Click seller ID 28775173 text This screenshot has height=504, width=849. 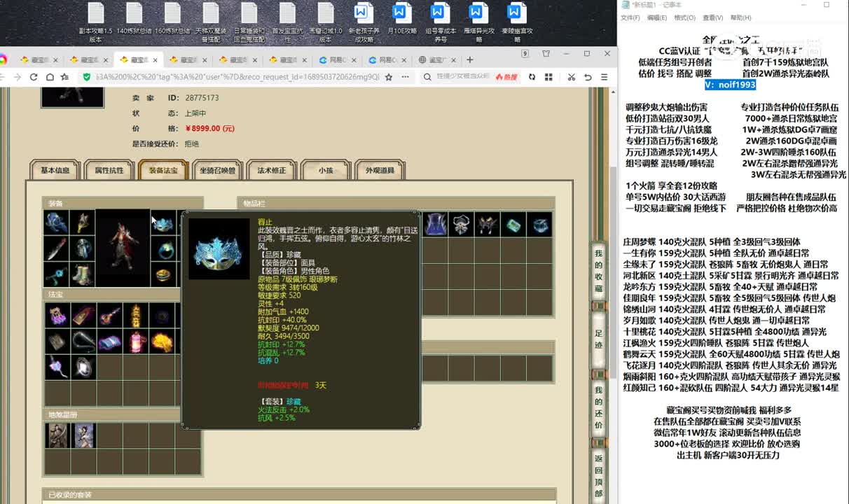pyautogui.click(x=202, y=98)
